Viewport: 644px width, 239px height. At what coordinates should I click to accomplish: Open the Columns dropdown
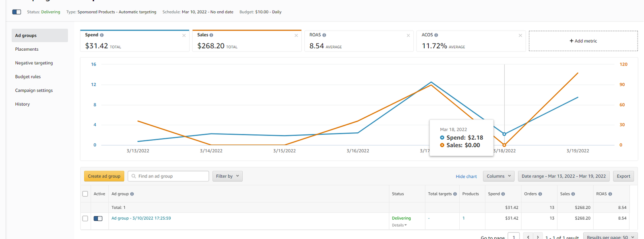(498, 176)
